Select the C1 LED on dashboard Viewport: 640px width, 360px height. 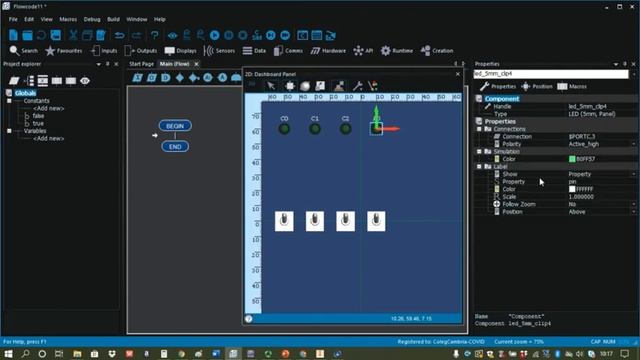315,129
